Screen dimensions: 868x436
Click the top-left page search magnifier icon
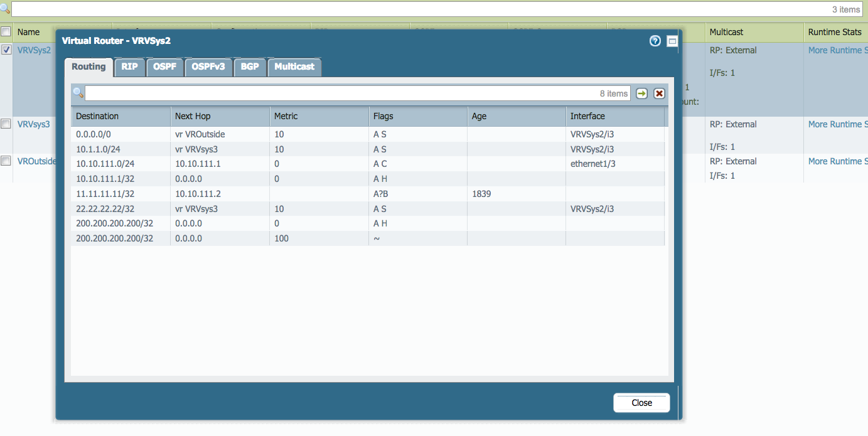pos(5,9)
